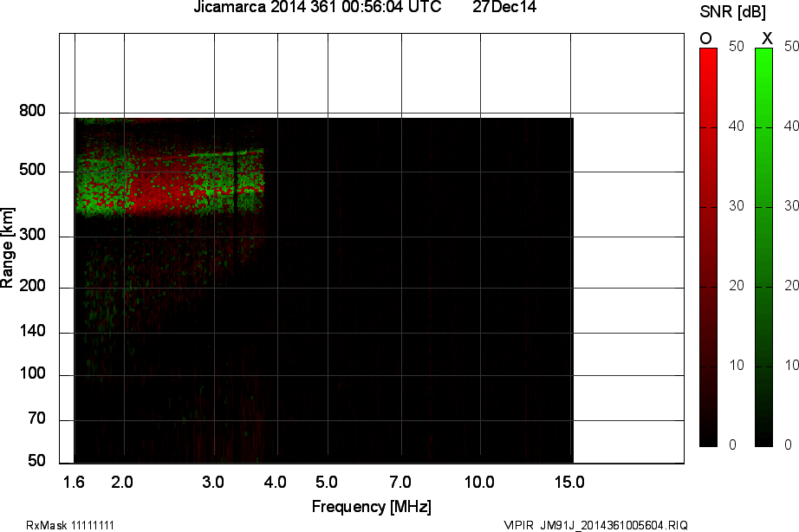
Task: Click the '2.0' frequency tick label
Action: pyautogui.click(x=122, y=482)
